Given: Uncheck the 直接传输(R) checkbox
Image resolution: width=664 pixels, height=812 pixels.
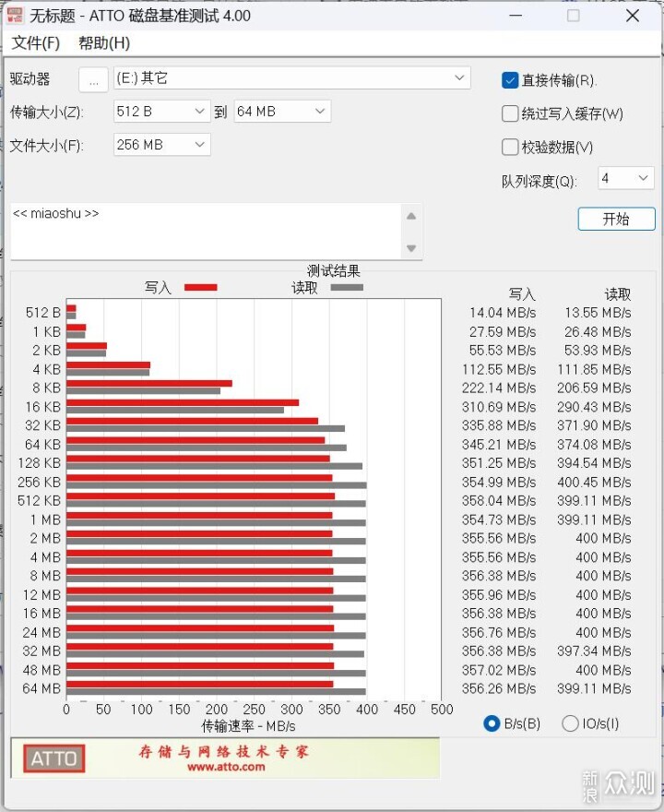Looking at the screenshot, I should coord(510,80).
